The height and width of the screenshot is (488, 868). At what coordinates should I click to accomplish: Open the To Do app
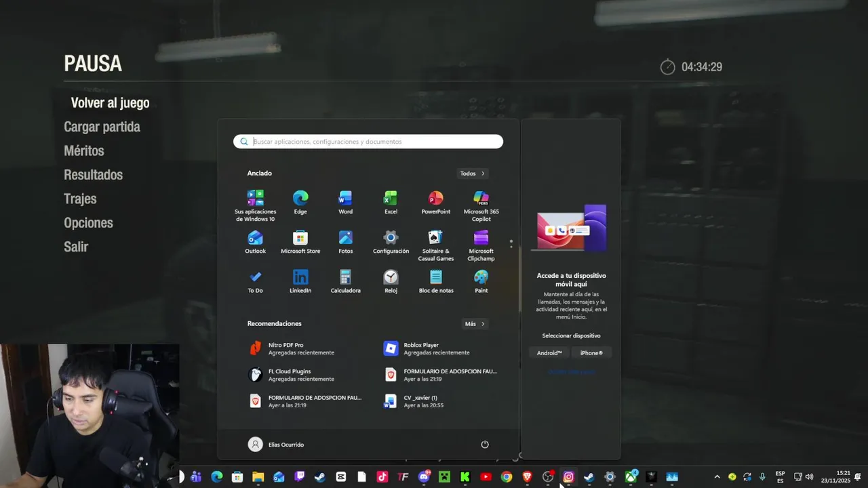255,281
